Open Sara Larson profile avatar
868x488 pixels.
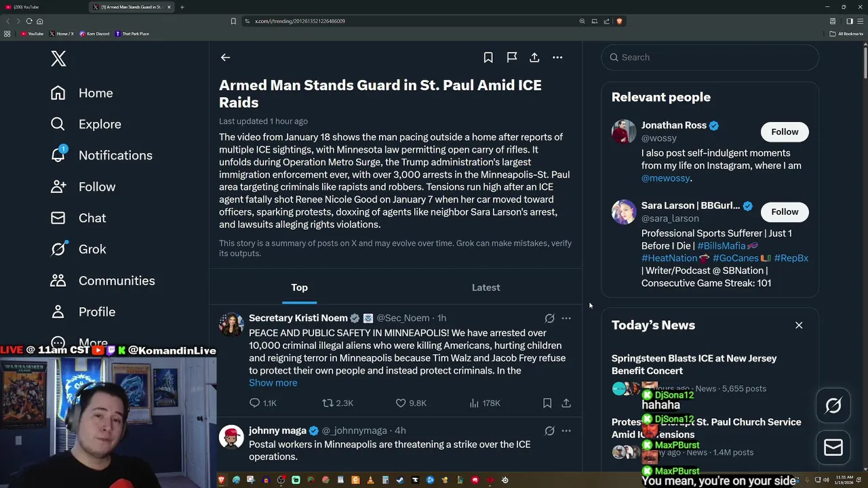coord(624,211)
